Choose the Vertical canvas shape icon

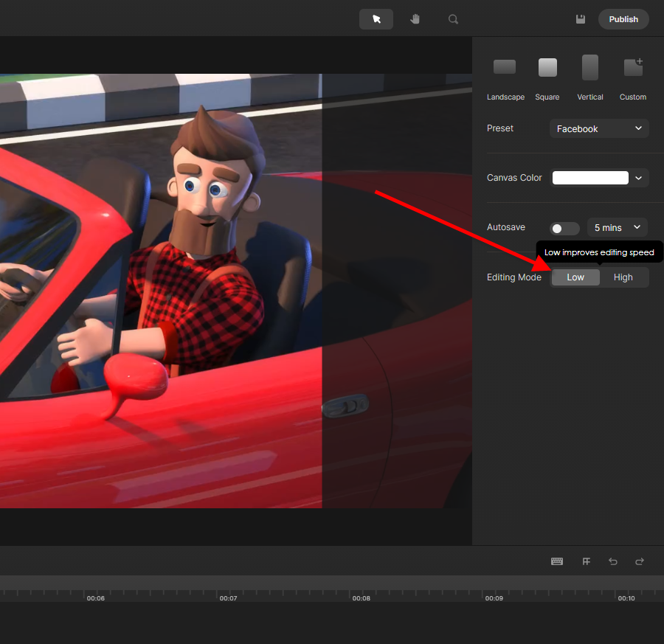tap(590, 67)
